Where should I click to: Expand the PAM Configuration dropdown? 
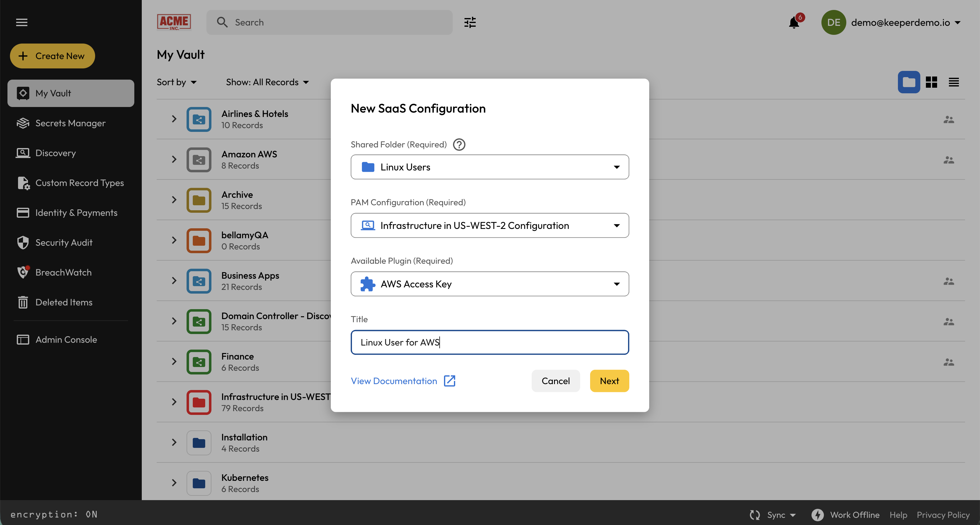point(489,225)
